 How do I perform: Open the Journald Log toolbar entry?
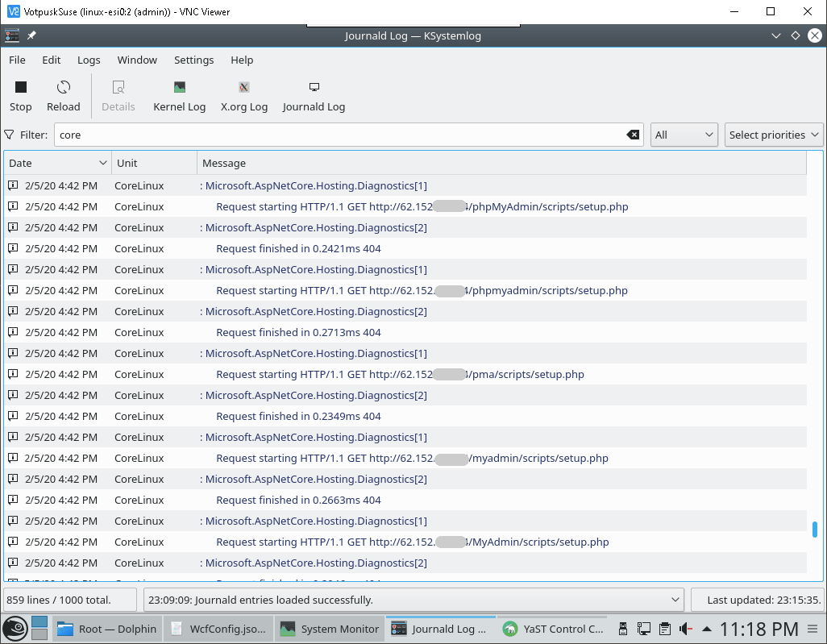[x=314, y=95]
